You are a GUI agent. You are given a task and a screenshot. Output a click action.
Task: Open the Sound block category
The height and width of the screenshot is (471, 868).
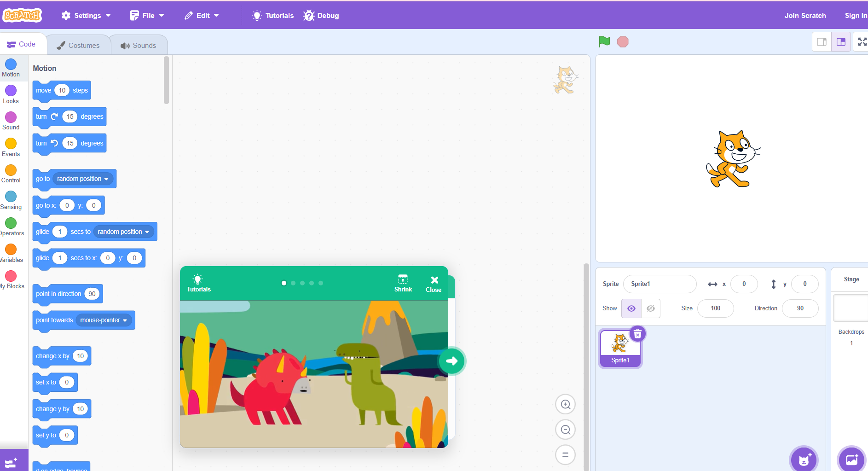click(11, 120)
